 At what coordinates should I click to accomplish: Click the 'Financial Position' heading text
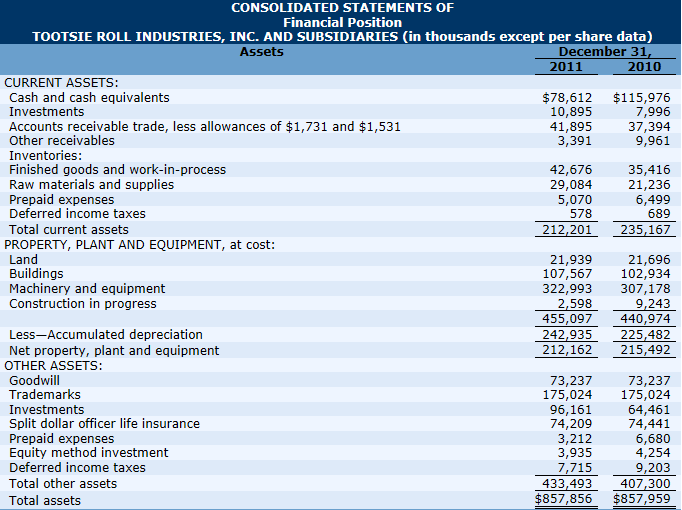pyautogui.click(x=342, y=22)
